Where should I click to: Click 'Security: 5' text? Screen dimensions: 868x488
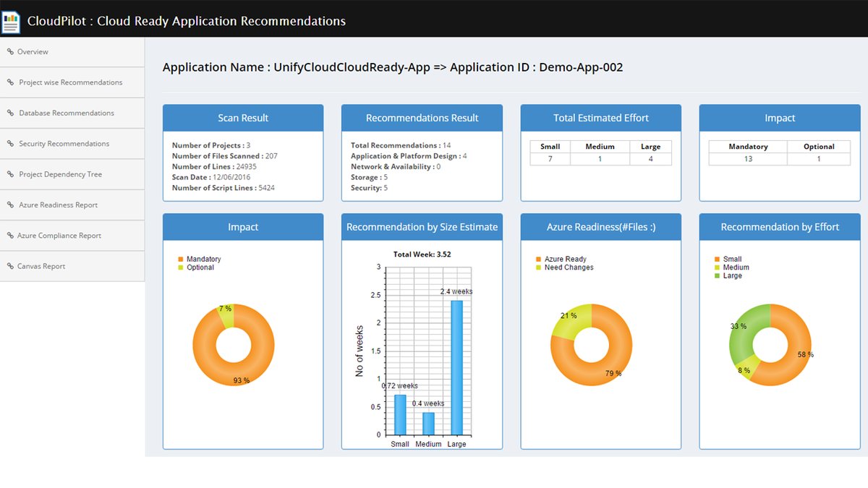coord(370,188)
